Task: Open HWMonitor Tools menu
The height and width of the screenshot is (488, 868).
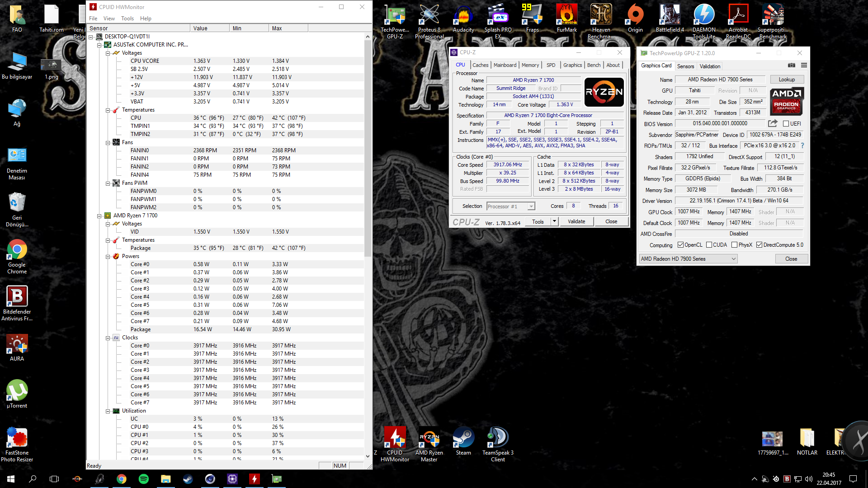Action: [127, 19]
